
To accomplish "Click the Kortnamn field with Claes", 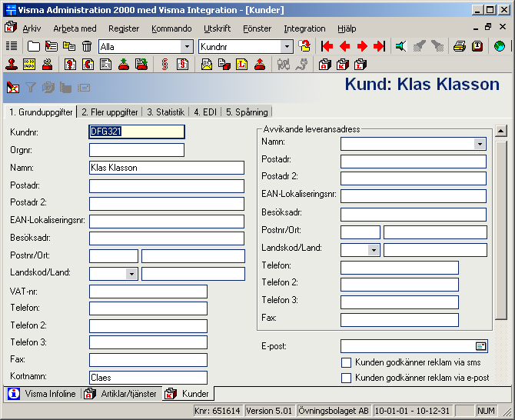I will click(x=148, y=378).
